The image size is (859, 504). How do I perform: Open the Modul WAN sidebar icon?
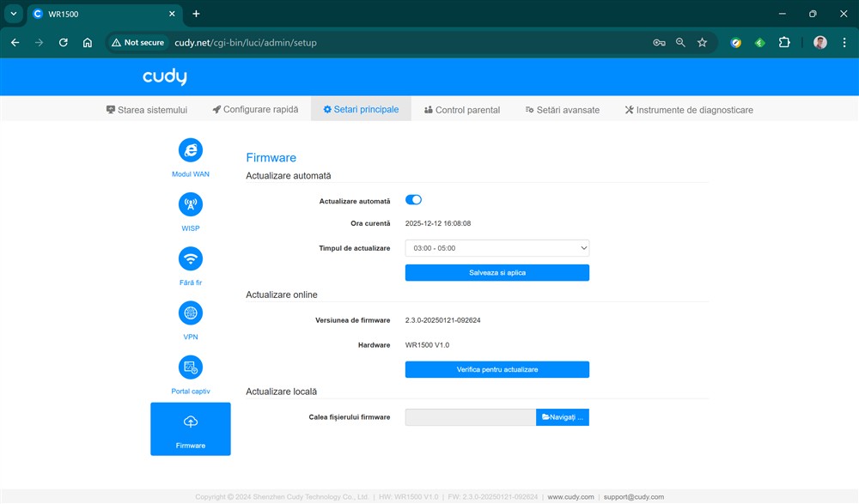click(x=190, y=150)
